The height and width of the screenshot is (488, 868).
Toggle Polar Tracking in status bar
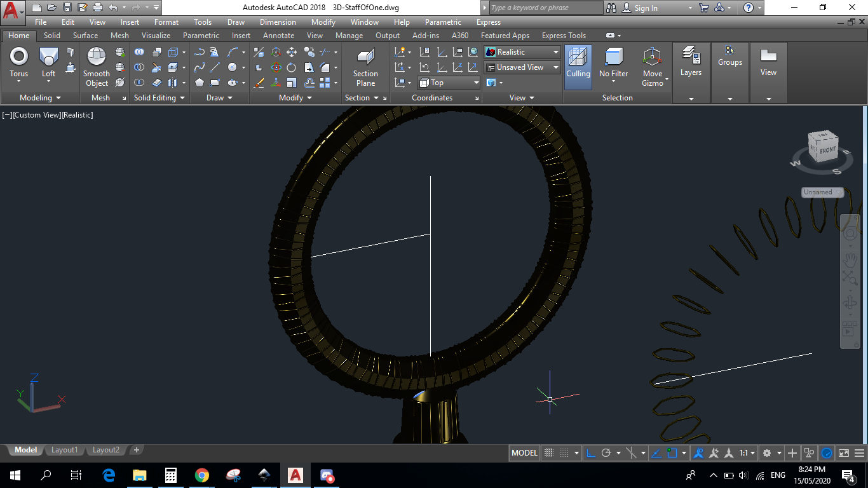pyautogui.click(x=606, y=453)
